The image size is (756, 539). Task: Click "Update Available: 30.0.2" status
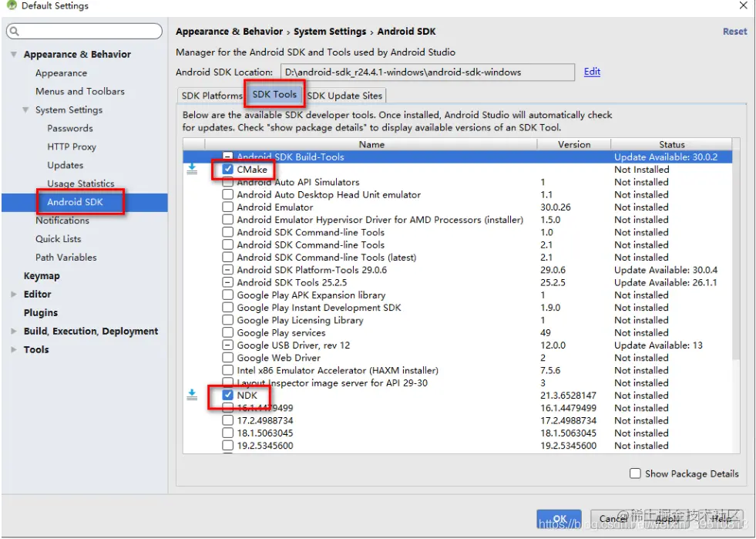pyautogui.click(x=666, y=157)
